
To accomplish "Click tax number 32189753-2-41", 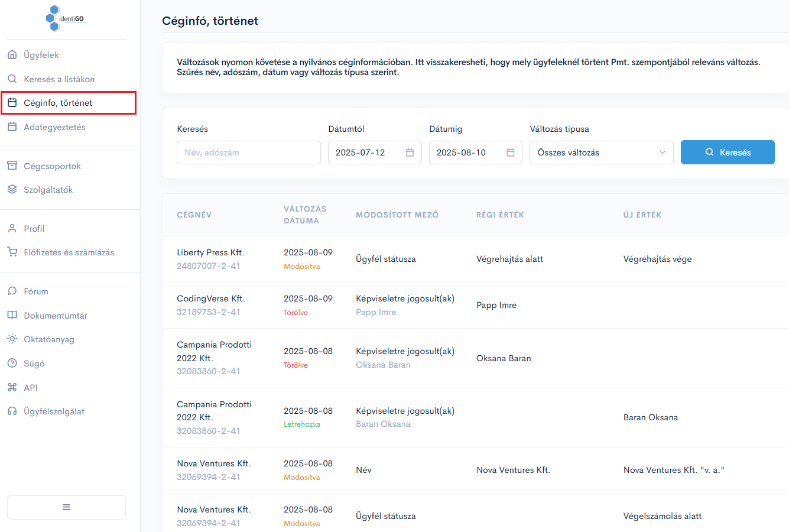I will point(209,312).
